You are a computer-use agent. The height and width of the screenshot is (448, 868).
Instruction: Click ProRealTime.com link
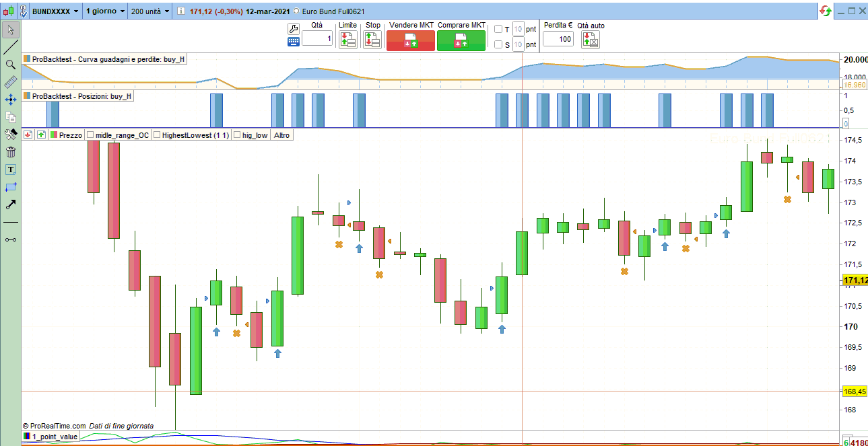click(58, 426)
